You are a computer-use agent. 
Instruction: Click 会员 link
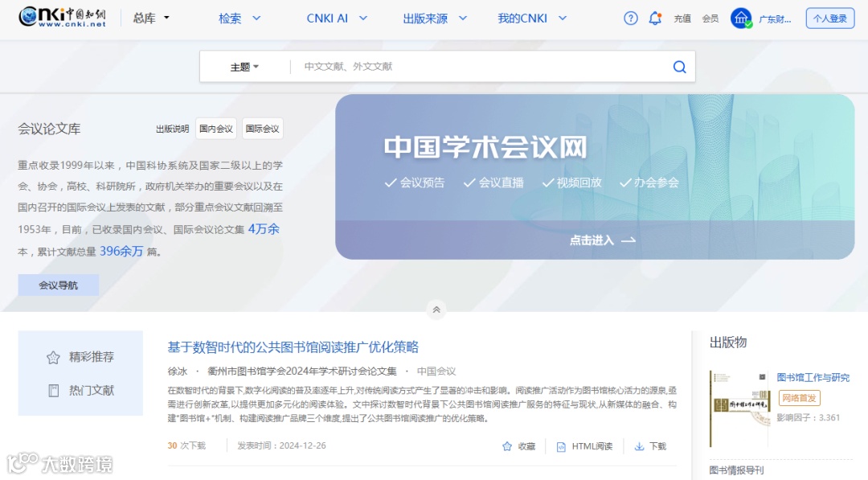710,18
